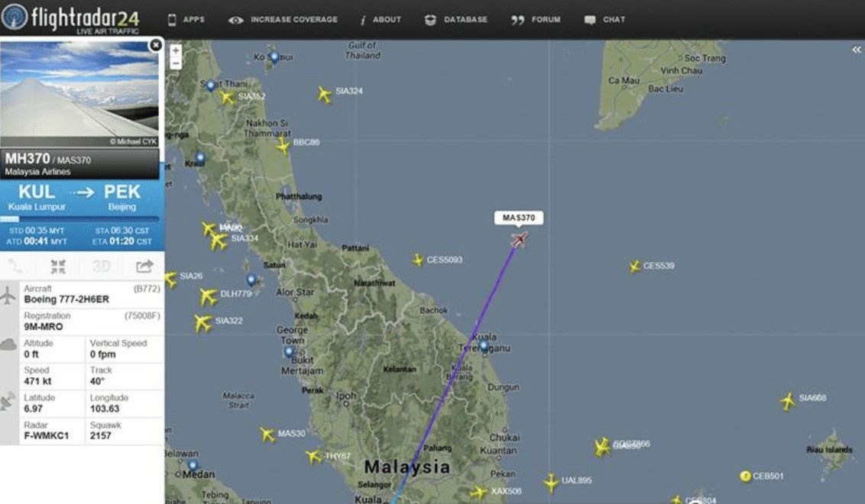Click the Increase Coverage link

click(x=283, y=20)
